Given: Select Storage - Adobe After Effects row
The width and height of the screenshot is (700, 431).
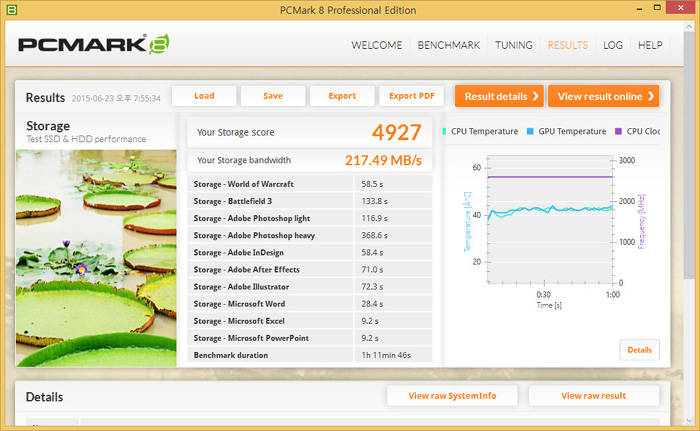Looking at the screenshot, I should pyautogui.click(x=310, y=269).
